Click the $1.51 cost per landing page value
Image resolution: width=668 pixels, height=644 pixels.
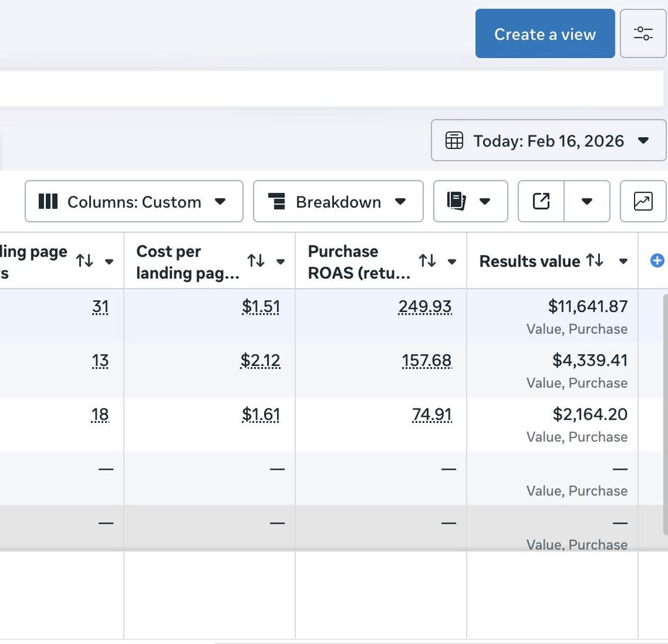point(260,307)
